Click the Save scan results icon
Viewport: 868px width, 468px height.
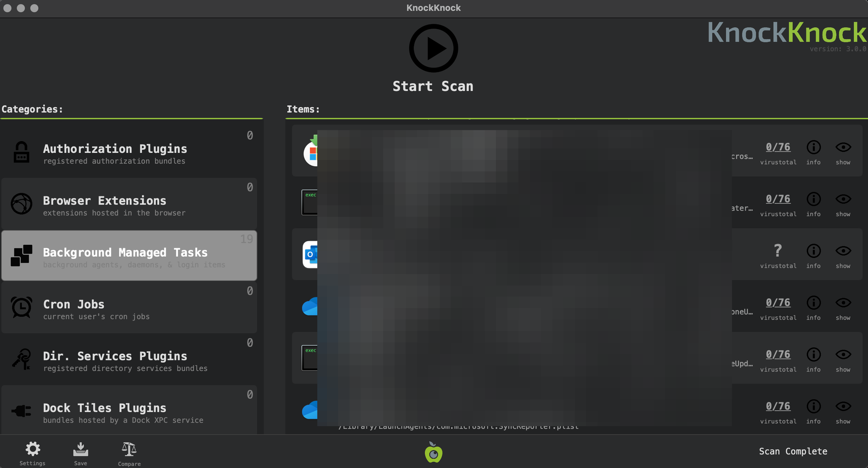click(81, 453)
